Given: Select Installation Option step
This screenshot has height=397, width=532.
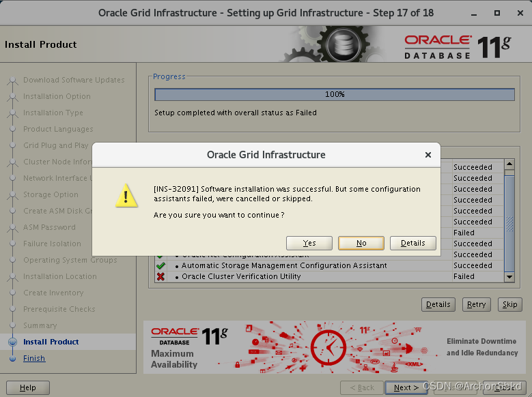Looking at the screenshot, I should [x=57, y=96].
